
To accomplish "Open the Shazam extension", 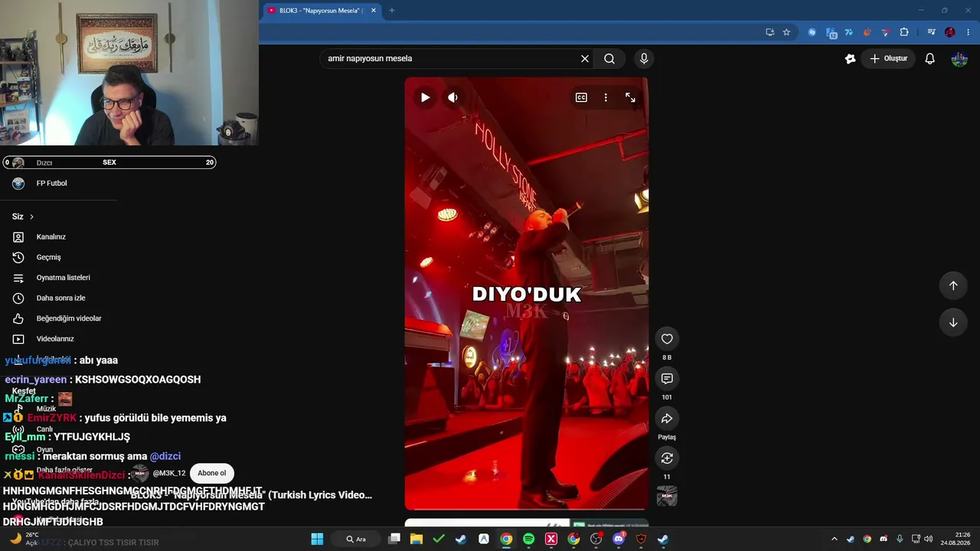I will coord(812,32).
